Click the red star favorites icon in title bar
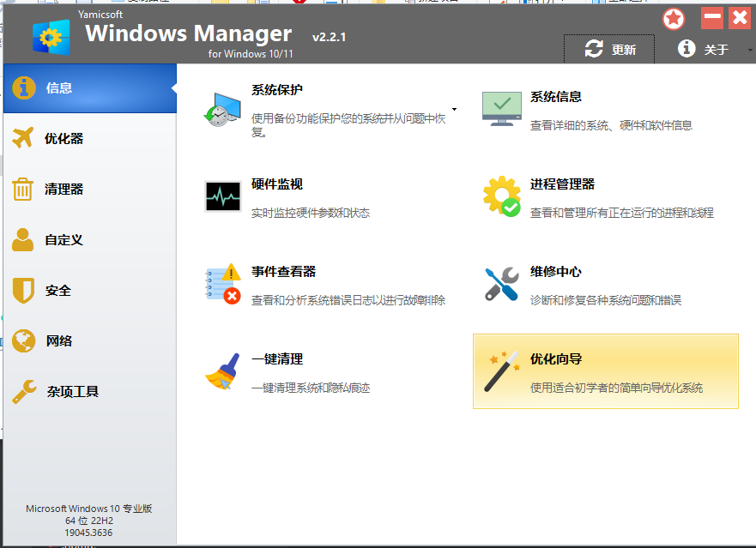 [x=674, y=18]
